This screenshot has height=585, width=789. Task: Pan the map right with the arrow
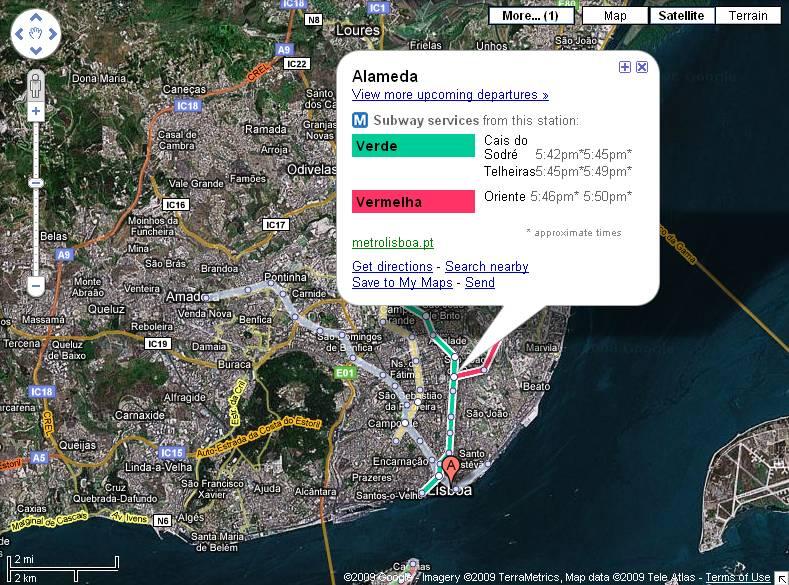[52, 34]
